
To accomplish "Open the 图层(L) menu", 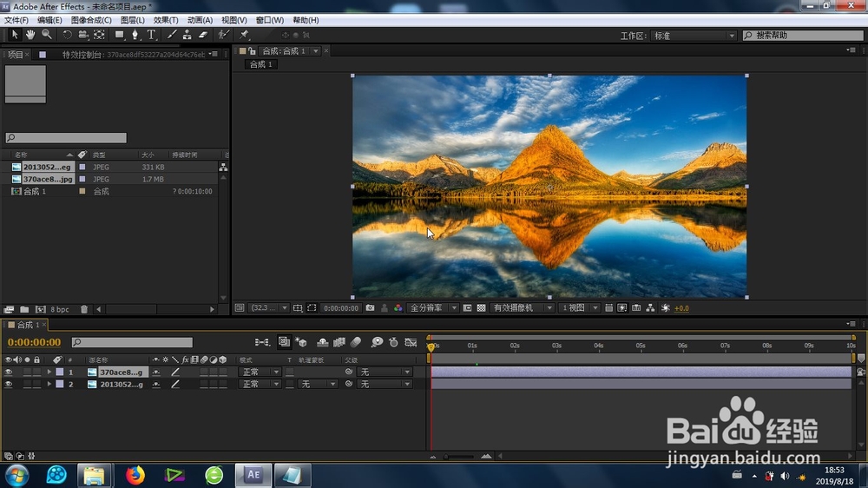I will click(133, 20).
